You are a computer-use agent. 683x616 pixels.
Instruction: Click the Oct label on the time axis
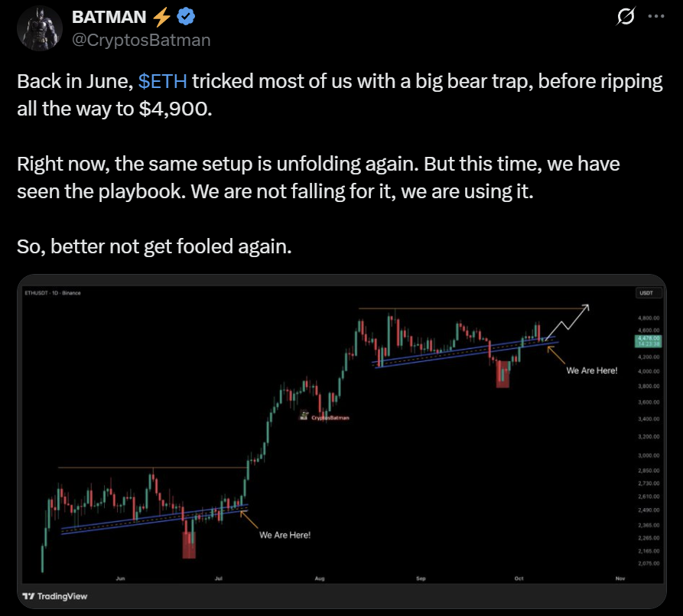pyautogui.click(x=519, y=579)
